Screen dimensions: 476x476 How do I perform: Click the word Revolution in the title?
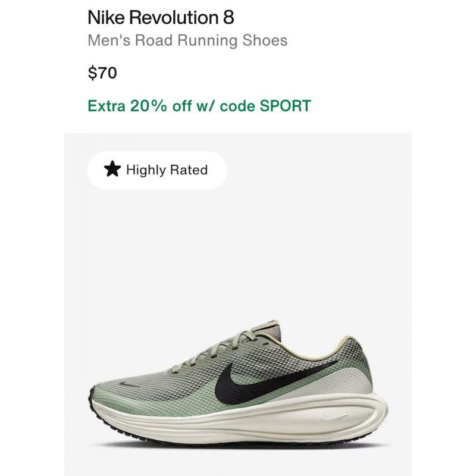click(174, 17)
